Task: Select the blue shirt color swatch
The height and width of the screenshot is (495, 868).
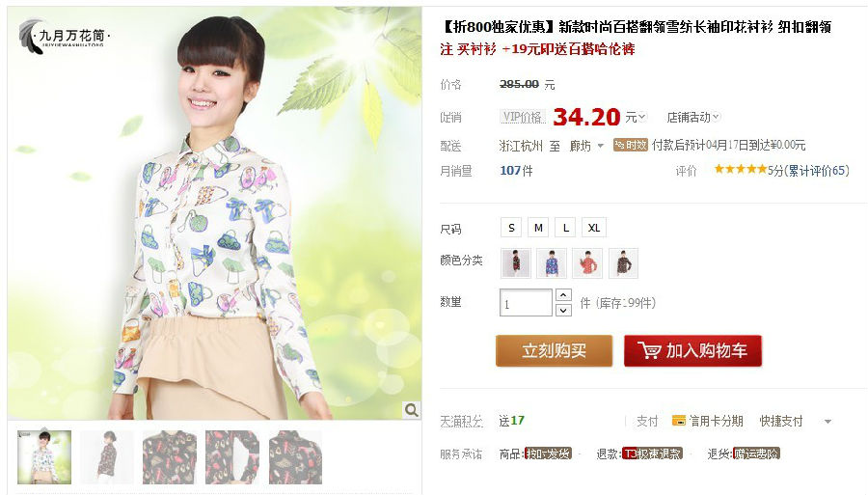Action: (x=552, y=263)
